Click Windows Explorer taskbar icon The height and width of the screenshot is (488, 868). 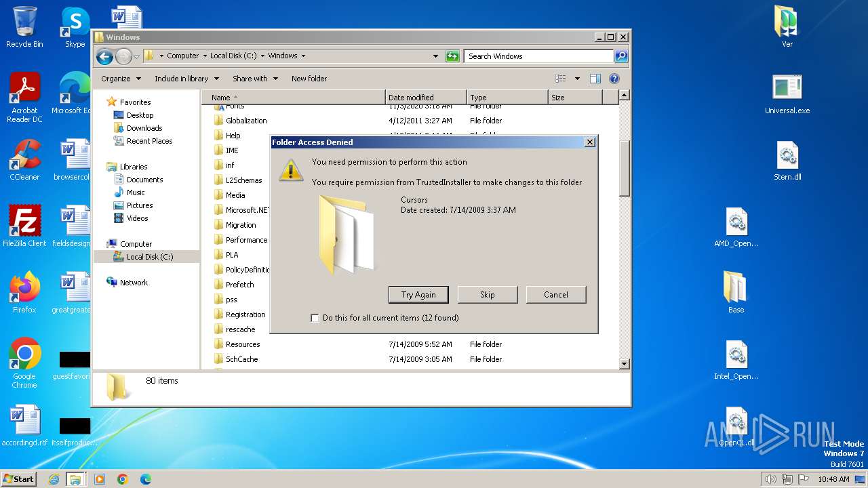tap(75, 479)
